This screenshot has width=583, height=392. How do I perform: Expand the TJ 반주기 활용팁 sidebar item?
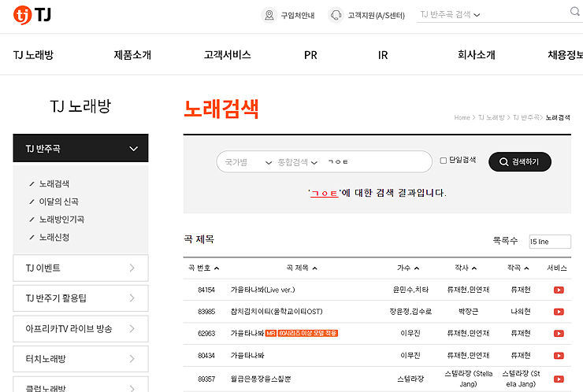coord(80,298)
